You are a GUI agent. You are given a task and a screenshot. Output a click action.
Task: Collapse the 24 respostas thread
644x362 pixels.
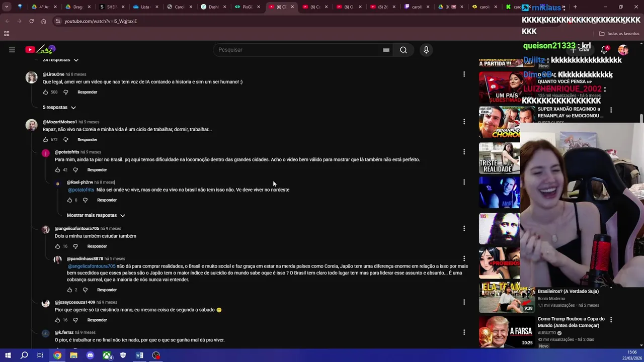coord(60,60)
